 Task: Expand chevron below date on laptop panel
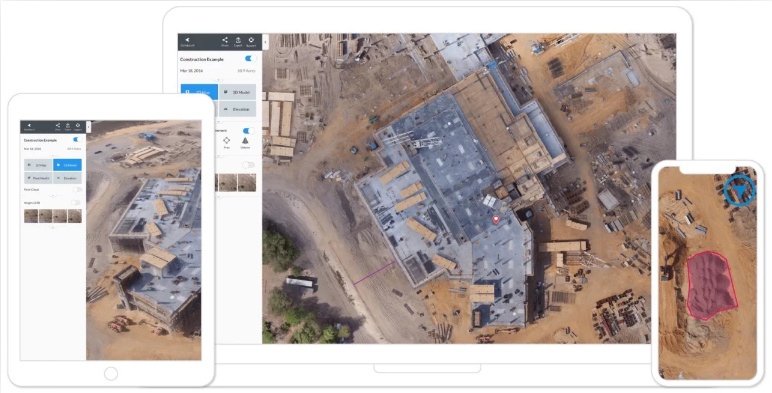click(x=218, y=79)
